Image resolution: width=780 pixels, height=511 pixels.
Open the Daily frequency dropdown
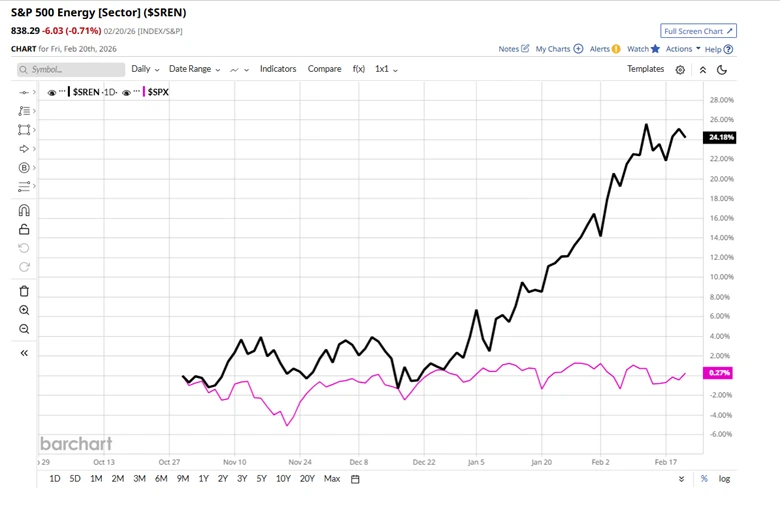click(145, 69)
